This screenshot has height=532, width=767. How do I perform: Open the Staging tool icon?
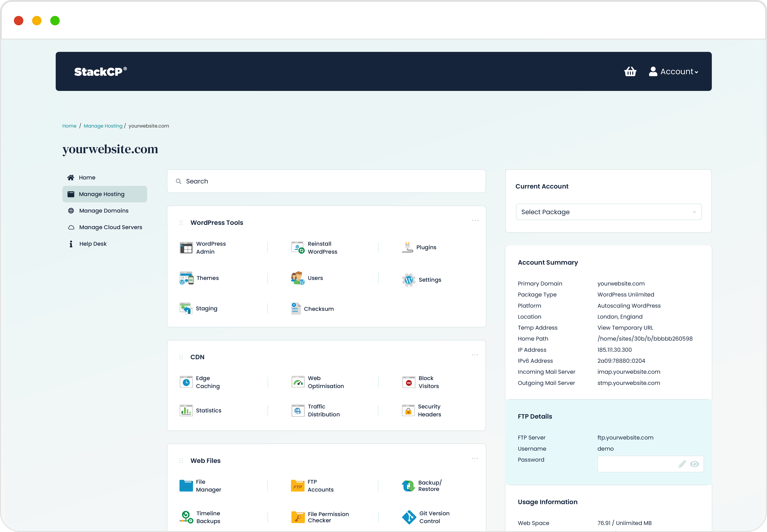click(x=186, y=308)
